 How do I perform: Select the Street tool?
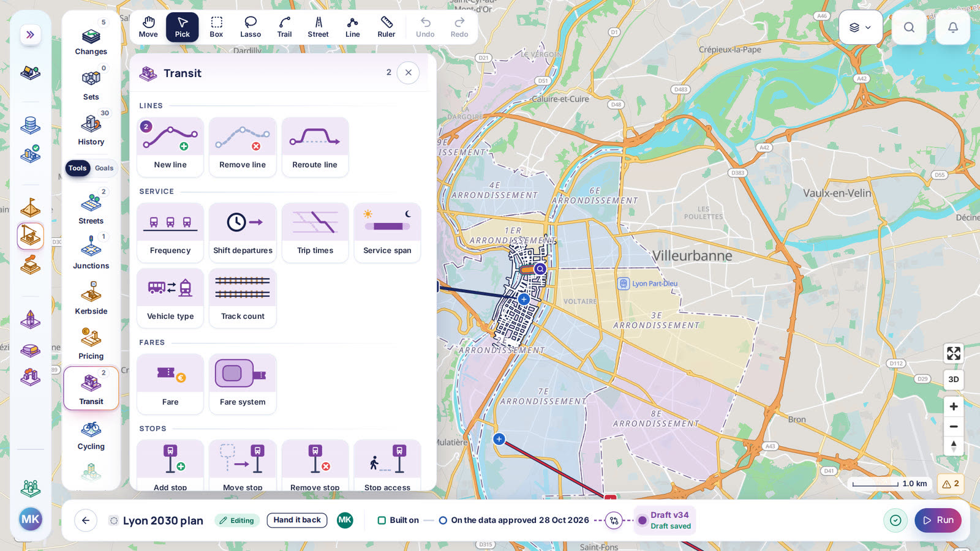click(318, 28)
